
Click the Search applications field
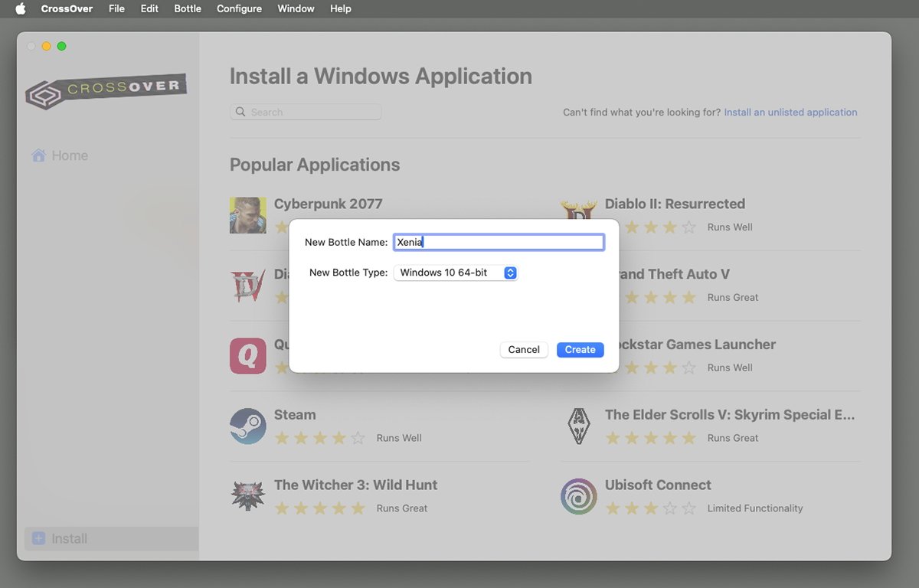[306, 112]
